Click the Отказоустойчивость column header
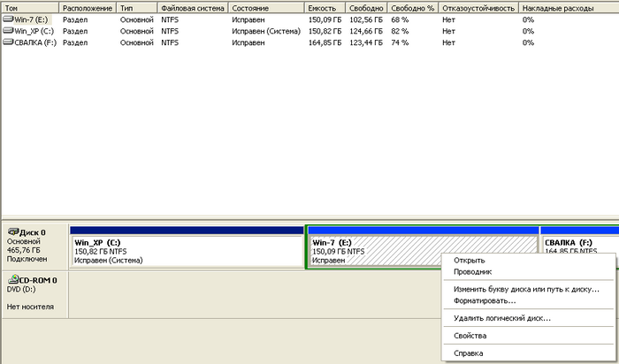Screen dimensions: 619x364 tap(478, 7)
